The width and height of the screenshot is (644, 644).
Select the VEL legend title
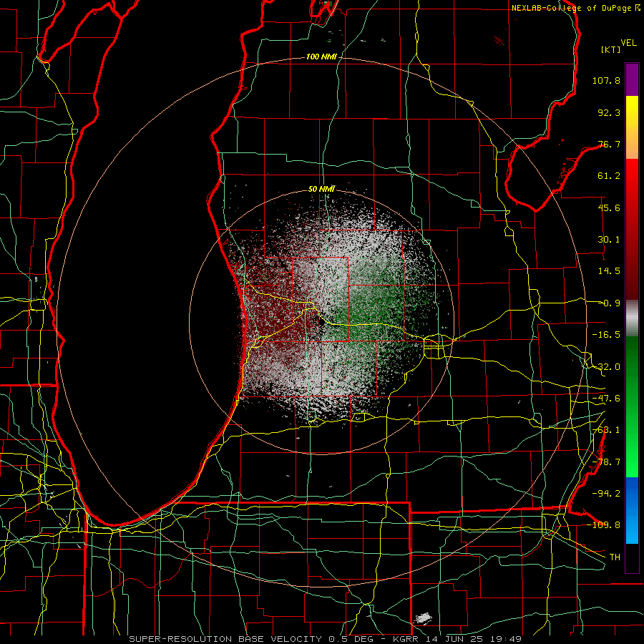click(x=628, y=43)
